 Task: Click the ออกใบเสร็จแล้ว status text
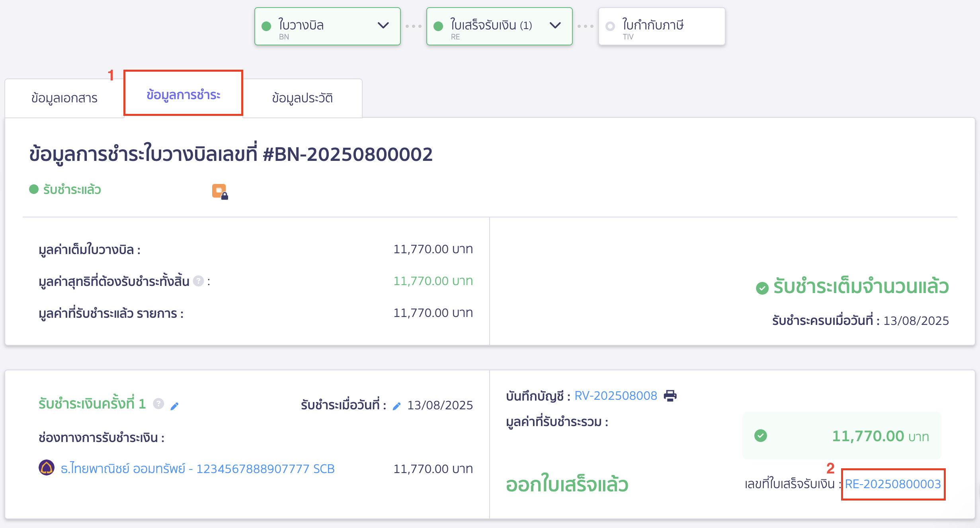(567, 484)
